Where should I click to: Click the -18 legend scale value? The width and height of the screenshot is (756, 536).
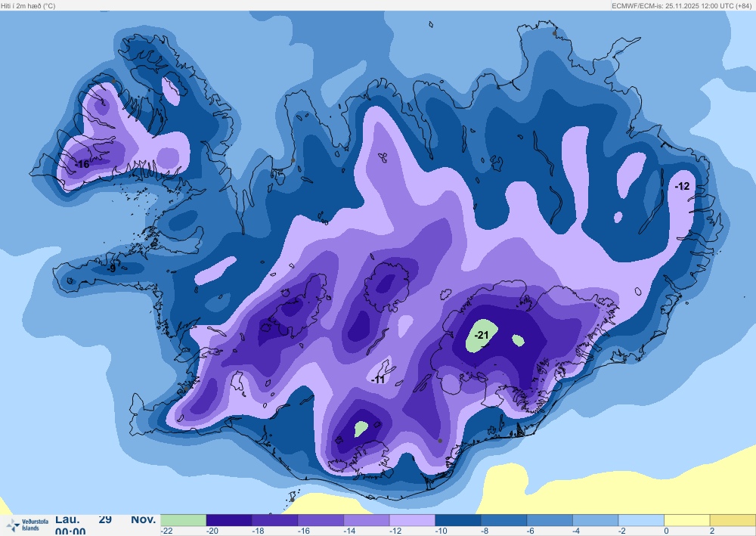[x=258, y=531]
